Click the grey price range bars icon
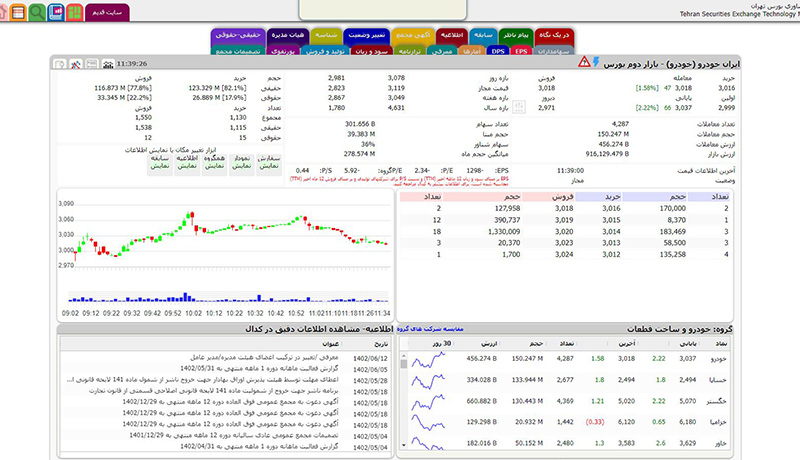Screen dimensions: 800x460 (x=519, y=107)
